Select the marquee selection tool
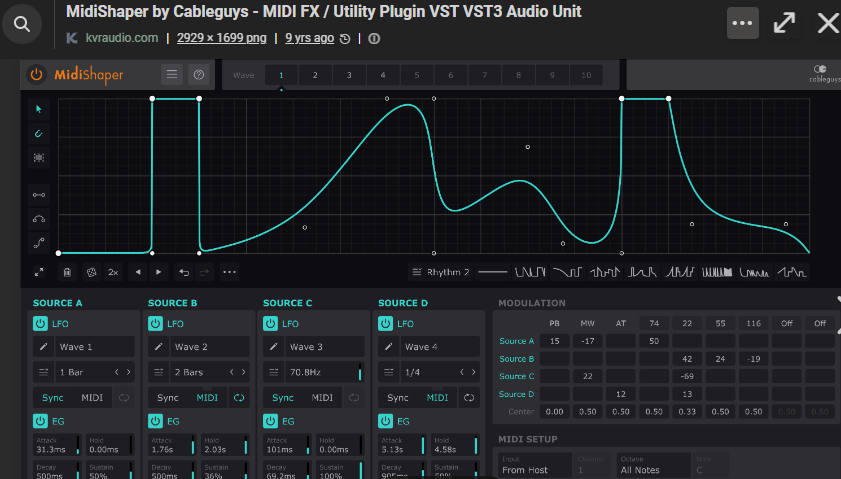Image resolution: width=841 pixels, height=479 pixels. 39,158
